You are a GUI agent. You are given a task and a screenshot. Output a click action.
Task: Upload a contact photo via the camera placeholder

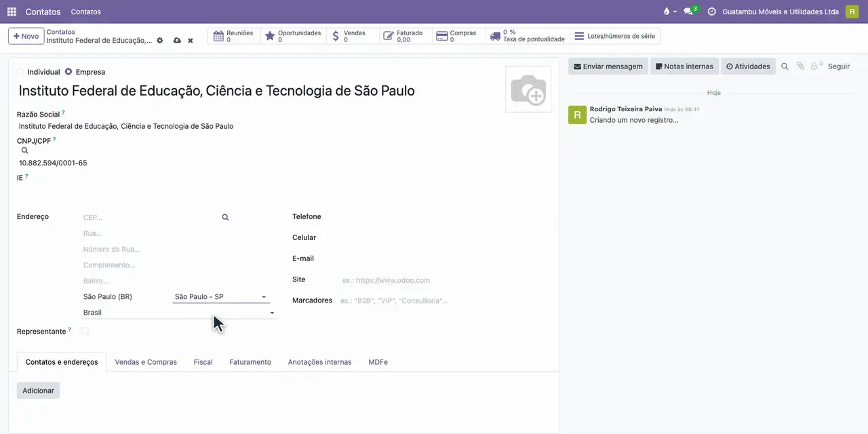[528, 89]
